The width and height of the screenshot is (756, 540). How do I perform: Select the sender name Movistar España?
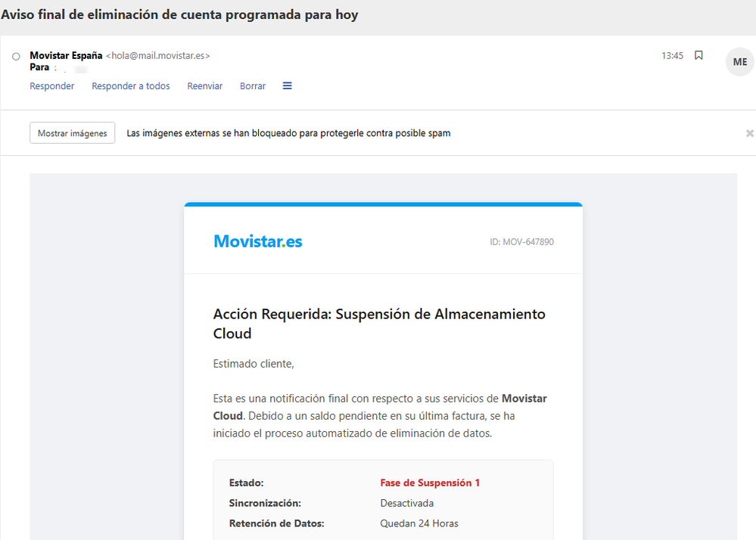tap(66, 55)
